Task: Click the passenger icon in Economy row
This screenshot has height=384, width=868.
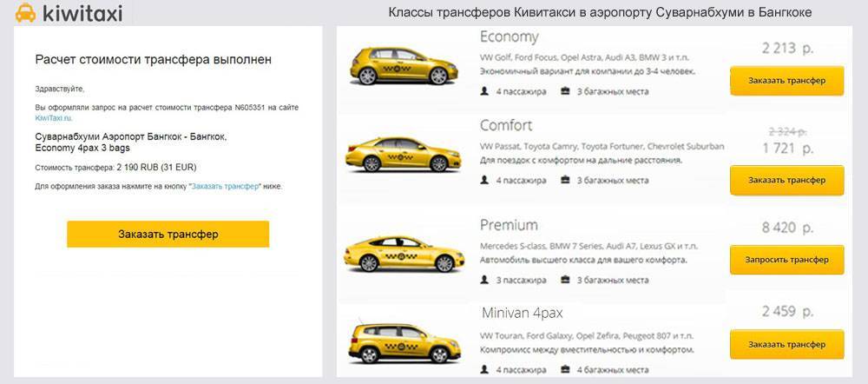Action: point(484,89)
